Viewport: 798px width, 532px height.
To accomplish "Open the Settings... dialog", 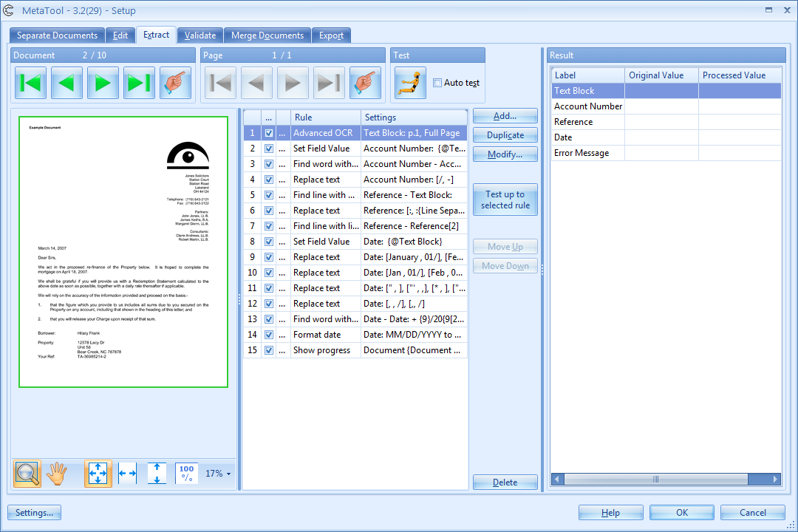I will (34, 513).
